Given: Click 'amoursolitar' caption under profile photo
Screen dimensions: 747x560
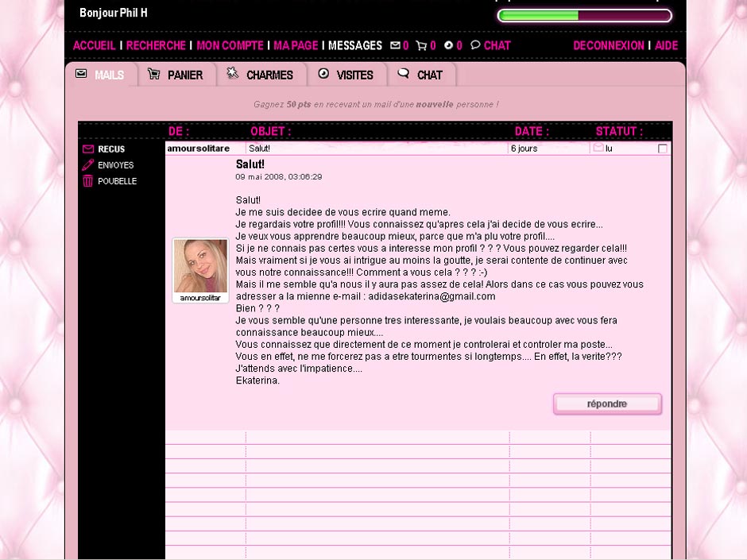Looking at the screenshot, I should coord(200,298).
